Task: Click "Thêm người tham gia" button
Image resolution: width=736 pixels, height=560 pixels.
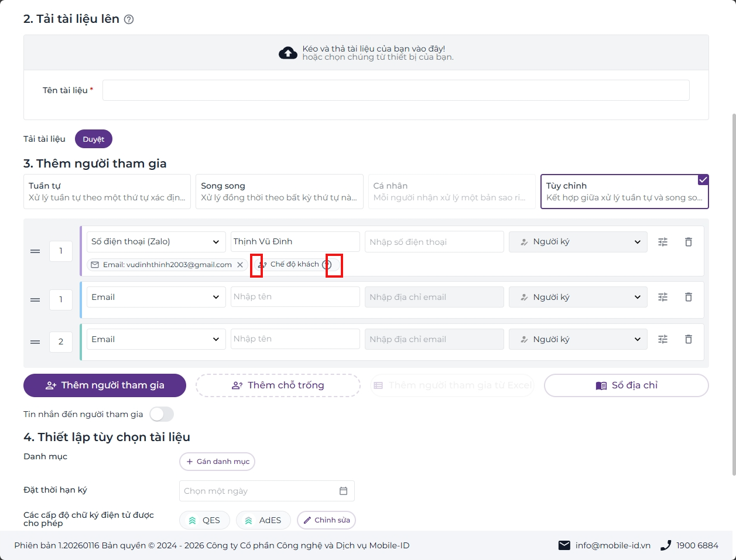Action: point(105,385)
